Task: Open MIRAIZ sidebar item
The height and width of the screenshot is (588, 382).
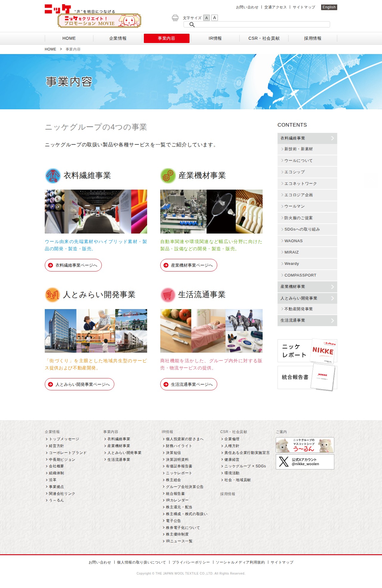Action: pyautogui.click(x=307, y=252)
